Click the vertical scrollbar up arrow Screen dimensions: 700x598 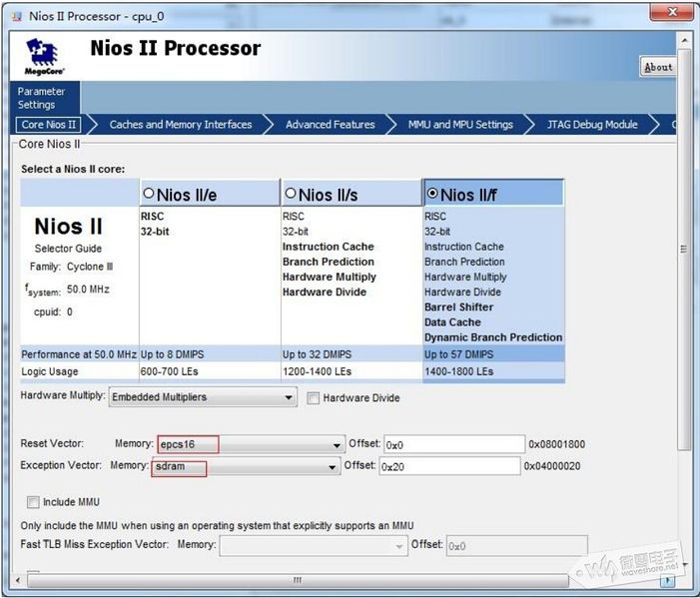click(684, 41)
